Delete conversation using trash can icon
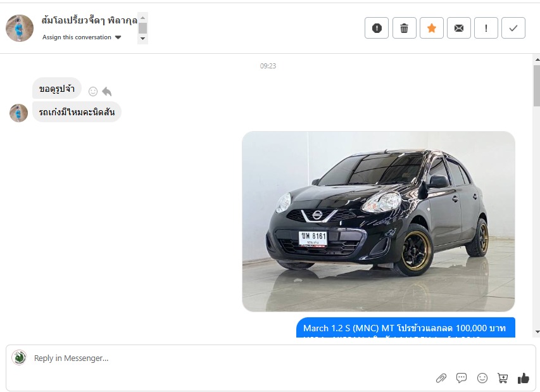Viewport: 540px width, 392px height. point(405,28)
